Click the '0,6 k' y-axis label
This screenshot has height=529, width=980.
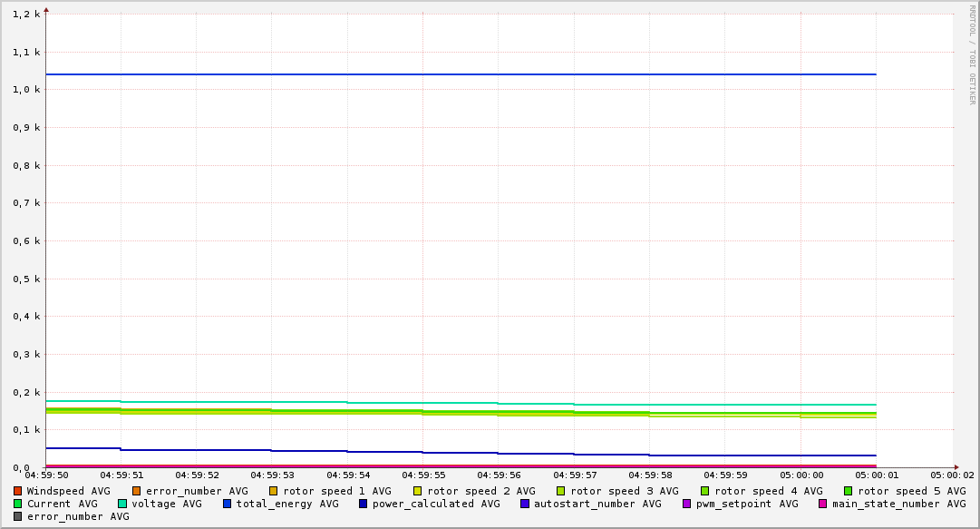[26, 241]
